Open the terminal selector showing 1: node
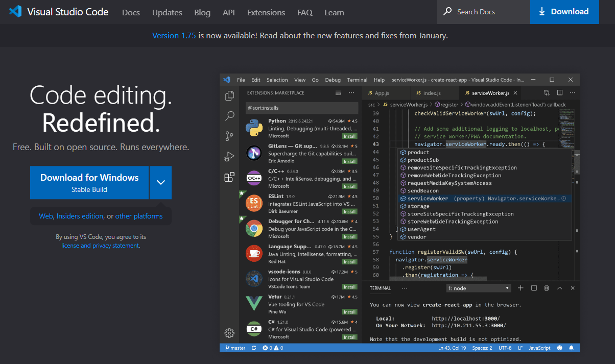Viewport: 615px width, 364px height. coord(478,287)
